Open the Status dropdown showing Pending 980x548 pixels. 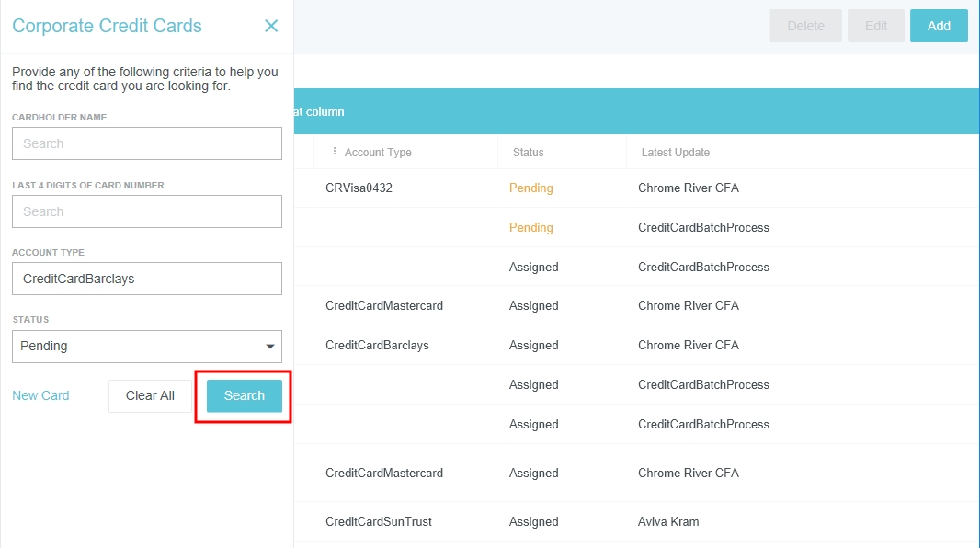pyautogui.click(x=138, y=347)
